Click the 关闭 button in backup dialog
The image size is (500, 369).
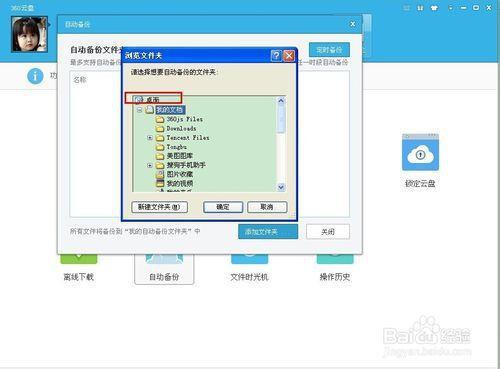328,232
